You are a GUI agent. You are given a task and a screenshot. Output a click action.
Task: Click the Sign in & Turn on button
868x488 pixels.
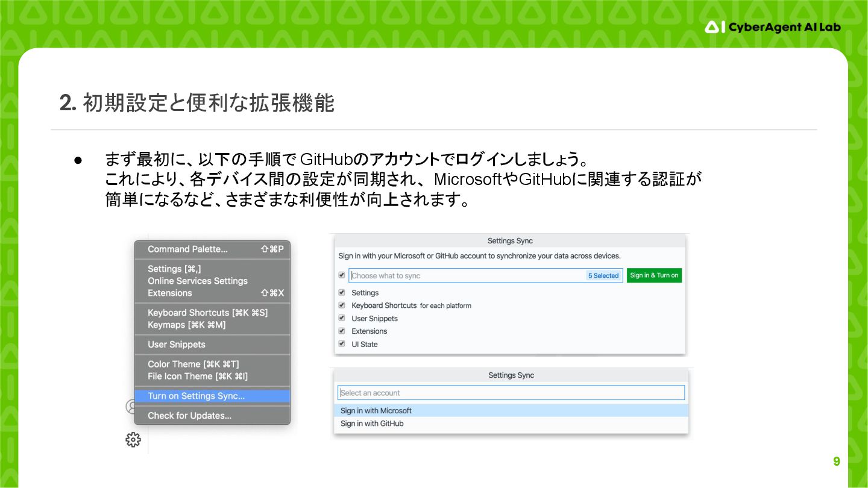tap(654, 275)
